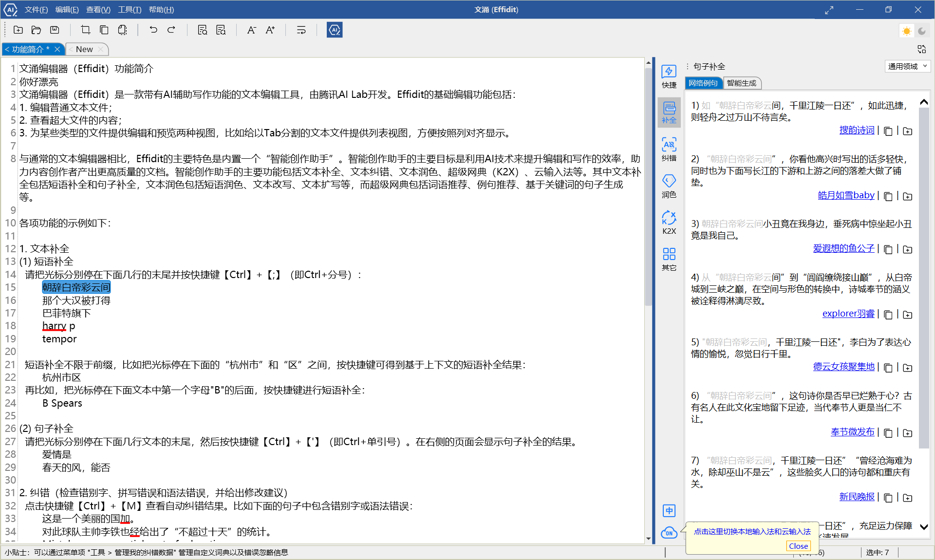Image resolution: width=935 pixels, height=560 pixels.
Task: Open the 纠错 correction panel
Action: click(x=669, y=149)
